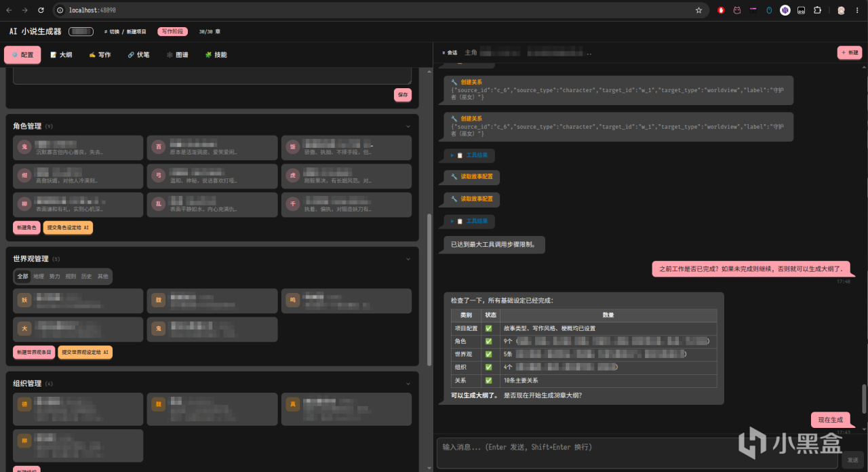Click the 弓 character avatar
This screenshot has height=472, width=868.
coord(159,176)
